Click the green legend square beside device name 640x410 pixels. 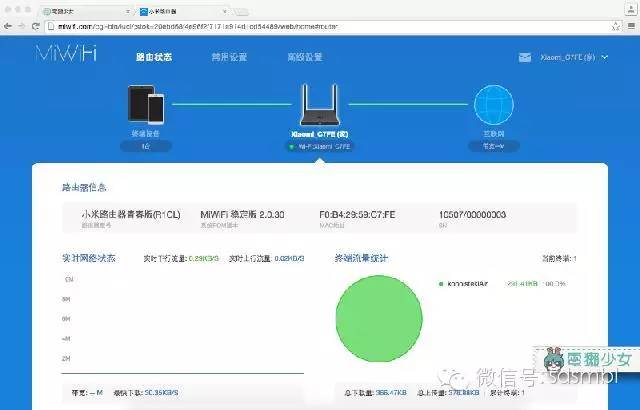441,284
